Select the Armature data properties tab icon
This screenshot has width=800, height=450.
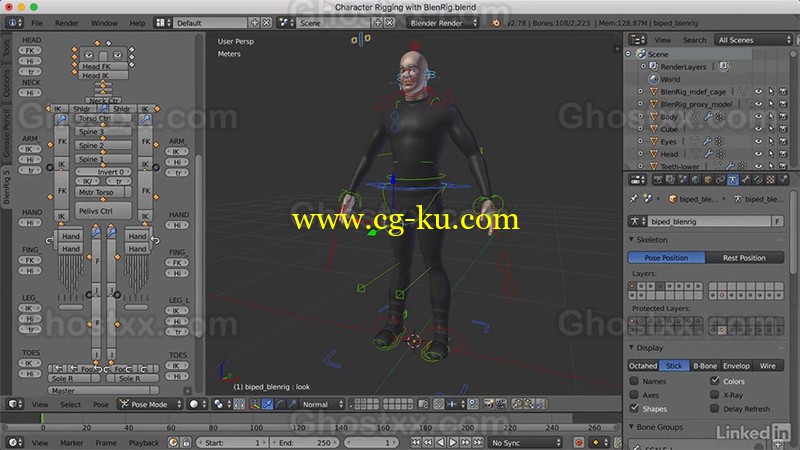tap(733, 180)
